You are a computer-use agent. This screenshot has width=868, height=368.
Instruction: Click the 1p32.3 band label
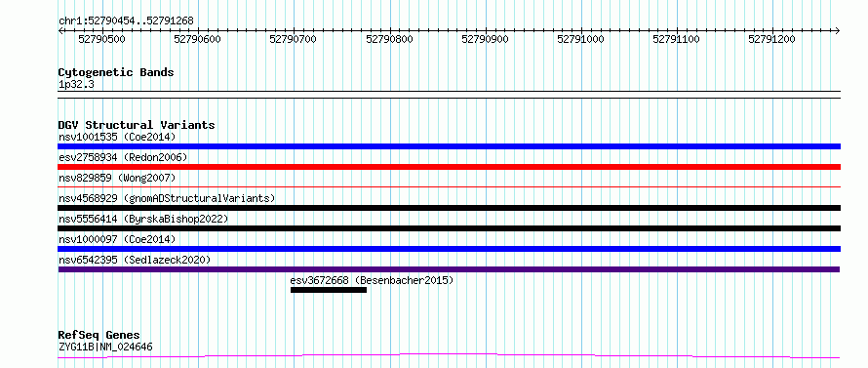[x=76, y=85]
